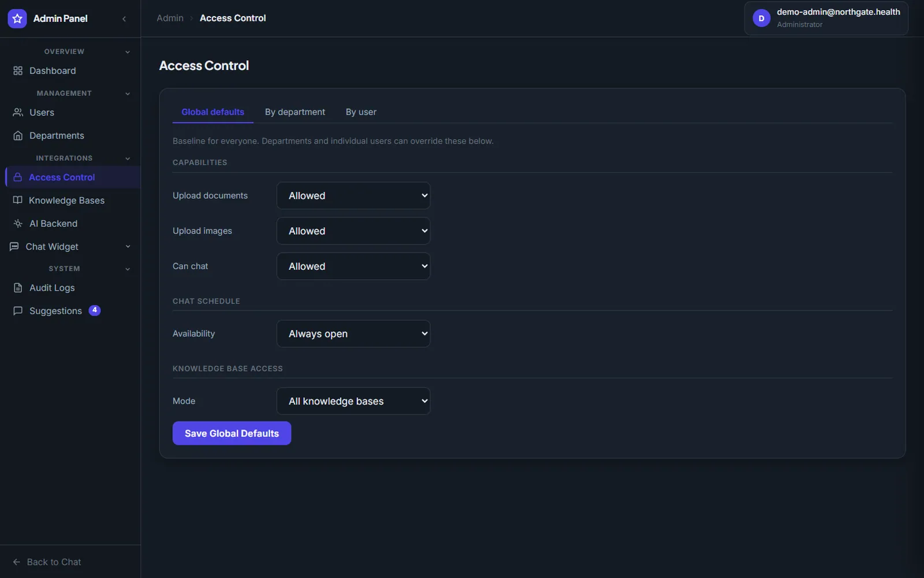Collapse the sidebar with the left chevron
The width and height of the screenshot is (924, 578).
pos(124,18)
